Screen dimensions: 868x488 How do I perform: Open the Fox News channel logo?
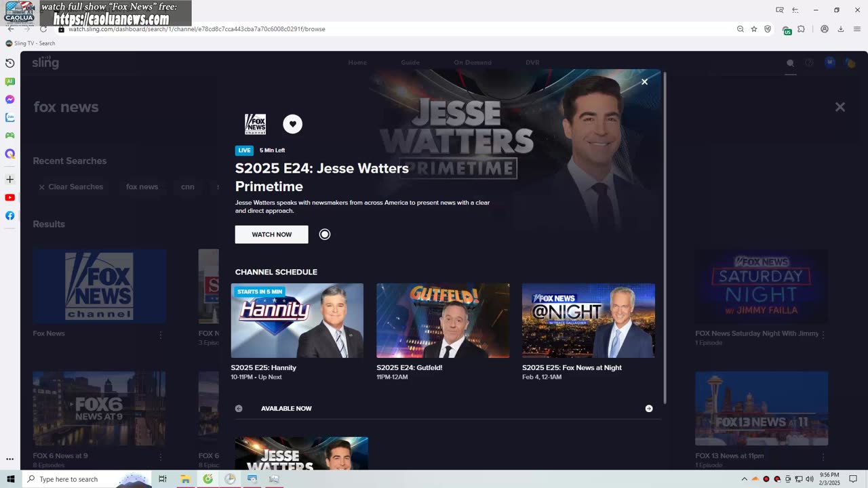255,124
